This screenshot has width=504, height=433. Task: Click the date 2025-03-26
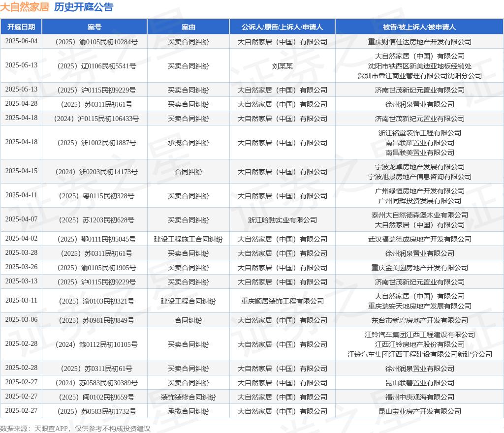21,267
